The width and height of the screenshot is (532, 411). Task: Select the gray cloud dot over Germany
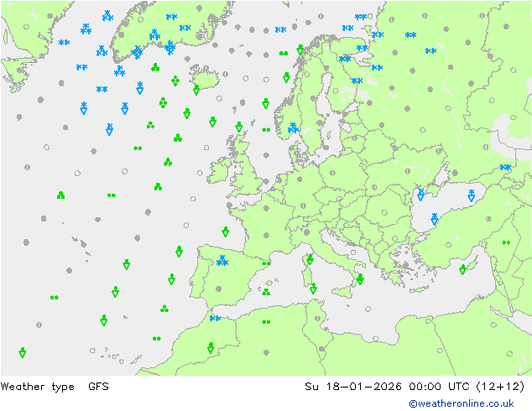pyautogui.click(x=300, y=179)
